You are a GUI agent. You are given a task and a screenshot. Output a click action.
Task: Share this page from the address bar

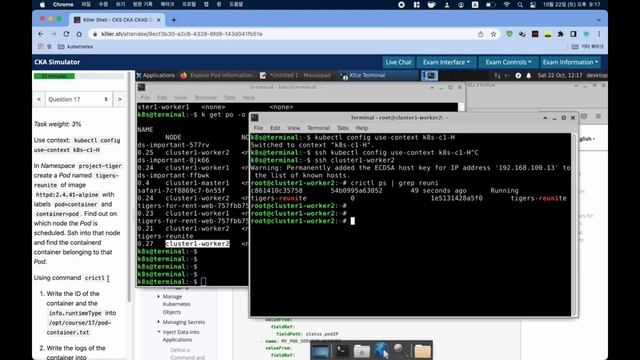tap(480, 34)
